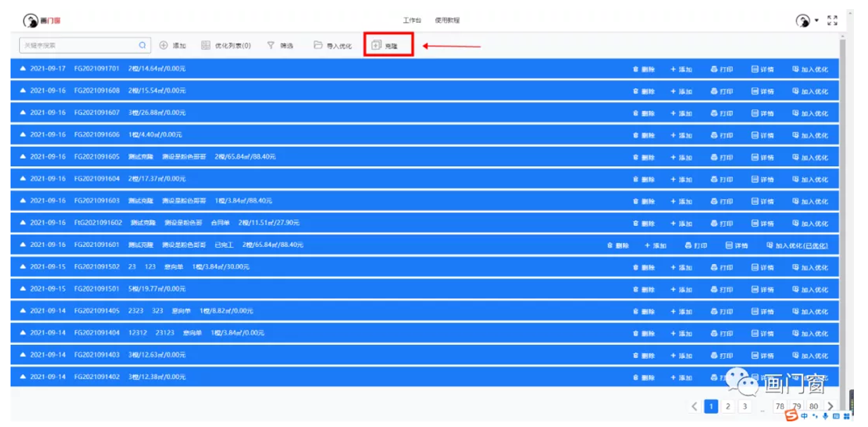Expand the FG2021091605 order row triangle

pyautogui.click(x=22, y=157)
